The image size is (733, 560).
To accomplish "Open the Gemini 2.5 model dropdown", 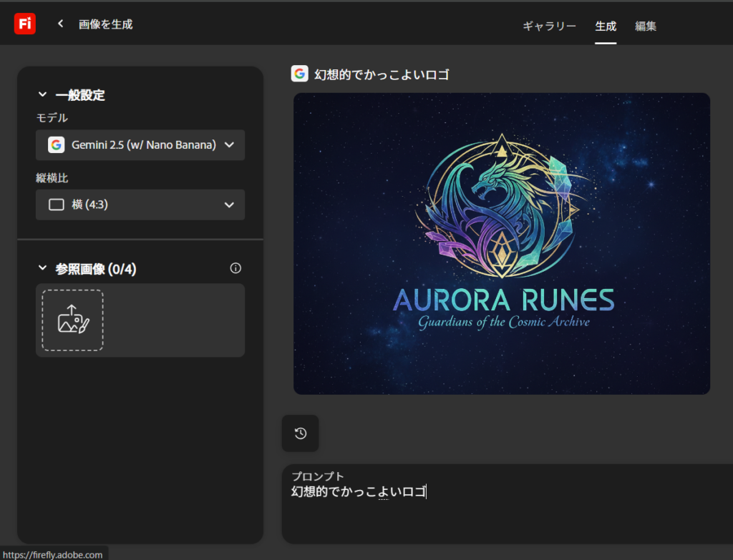I will 140,144.
